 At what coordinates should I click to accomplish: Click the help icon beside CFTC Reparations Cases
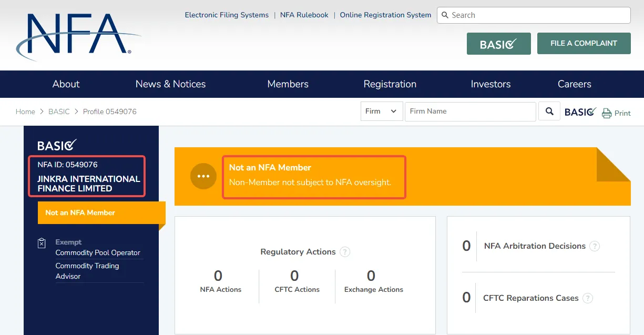click(588, 298)
